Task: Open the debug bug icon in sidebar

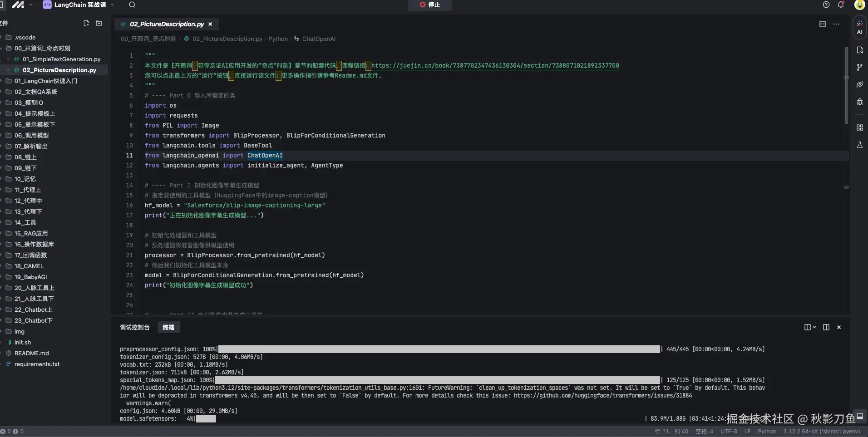Action: click(x=859, y=102)
